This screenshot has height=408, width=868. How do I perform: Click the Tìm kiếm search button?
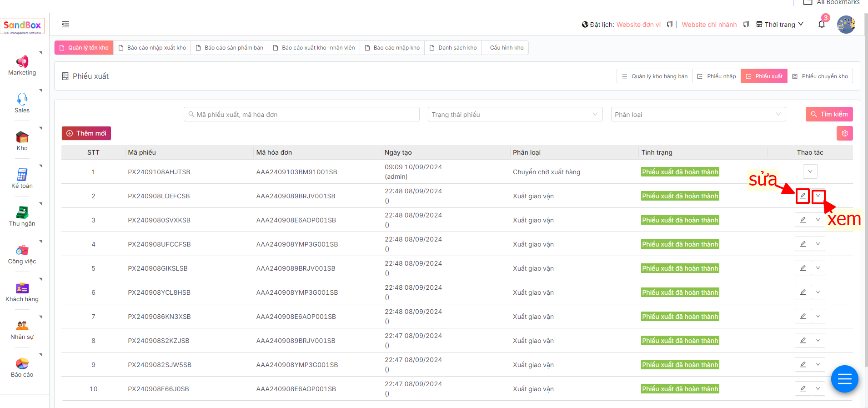(x=829, y=114)
